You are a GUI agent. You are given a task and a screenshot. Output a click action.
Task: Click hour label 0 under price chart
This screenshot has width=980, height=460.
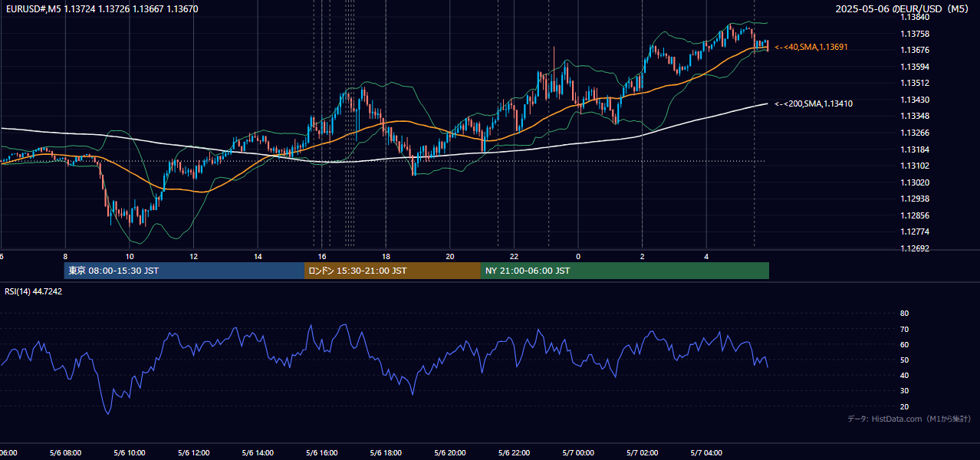coord(578,256)
